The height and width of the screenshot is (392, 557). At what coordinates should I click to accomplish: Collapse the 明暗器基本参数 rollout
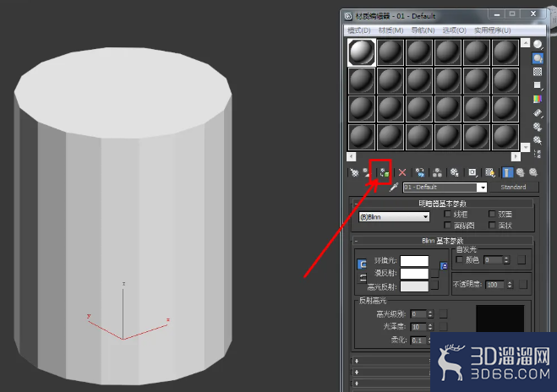(x=442, y=204)
